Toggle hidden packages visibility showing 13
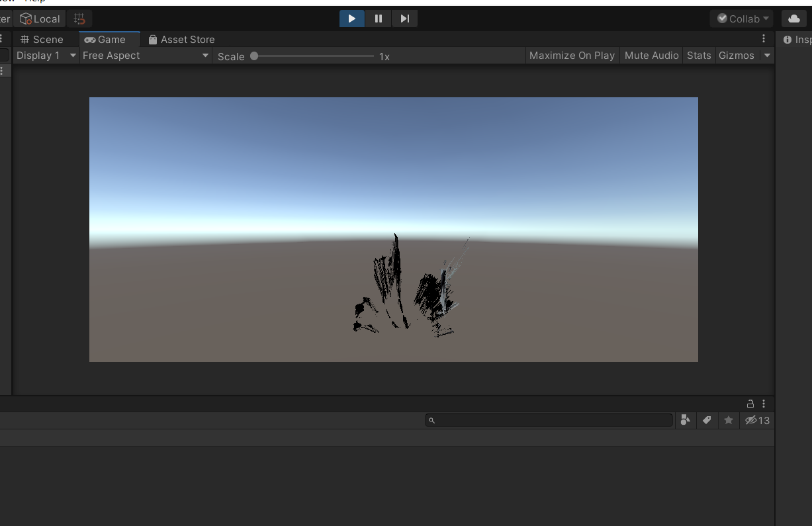Screen dimensions: 812x526 point(757,420)
